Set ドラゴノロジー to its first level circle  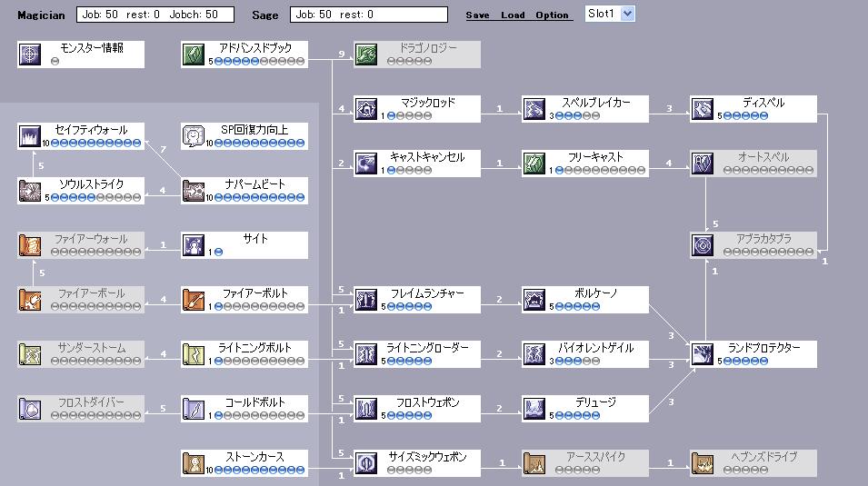point(392,62)
